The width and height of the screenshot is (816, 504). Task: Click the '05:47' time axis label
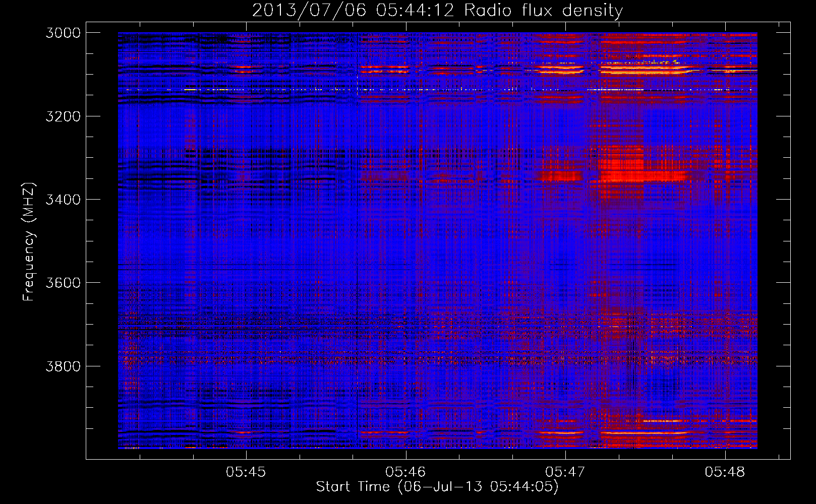point(565,472)
